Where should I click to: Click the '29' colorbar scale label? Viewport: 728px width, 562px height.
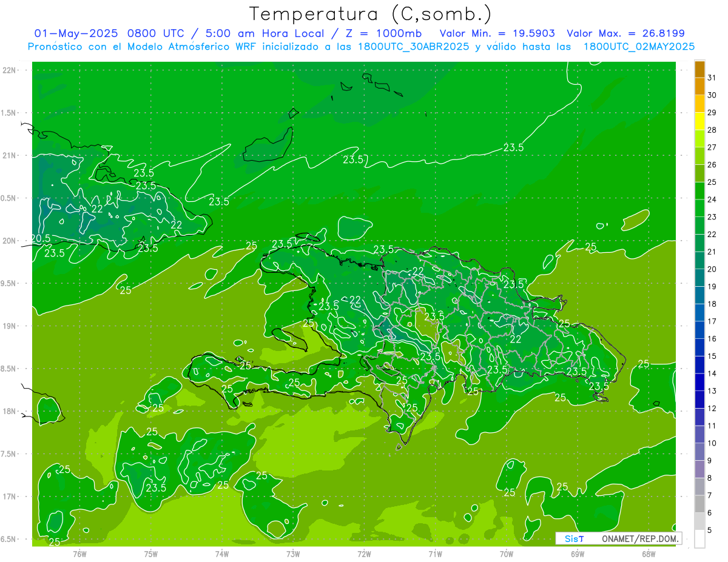712,112
